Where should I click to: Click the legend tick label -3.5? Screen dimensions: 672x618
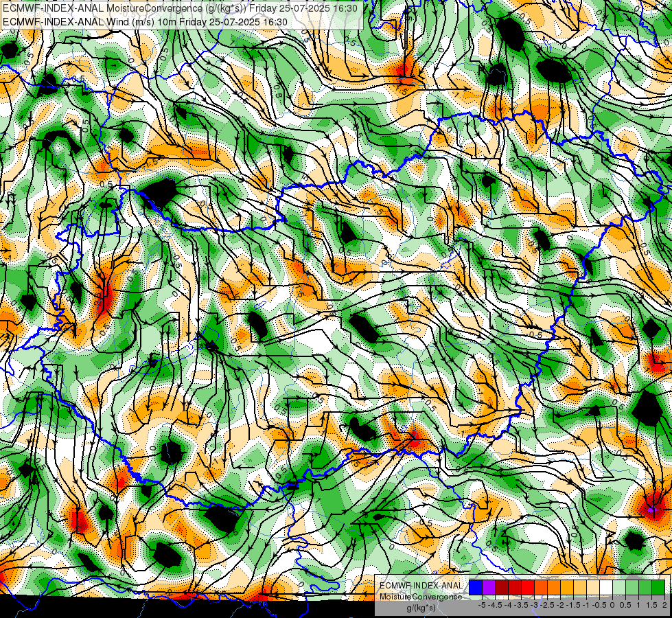pos(521,605)
